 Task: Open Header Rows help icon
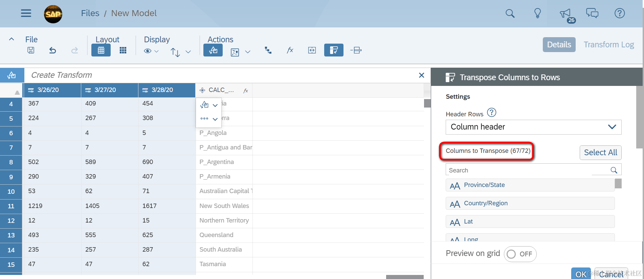[x=491, y=112]
